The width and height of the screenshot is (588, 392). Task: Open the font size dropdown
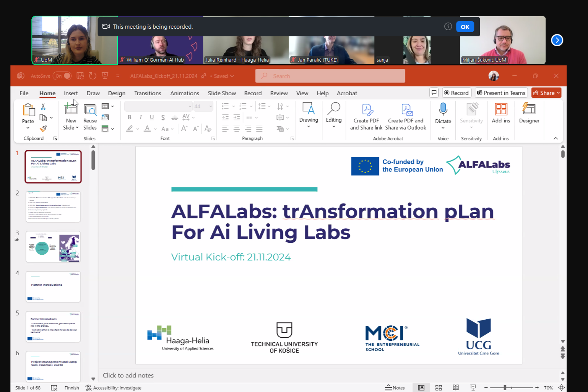pos(211,106)
